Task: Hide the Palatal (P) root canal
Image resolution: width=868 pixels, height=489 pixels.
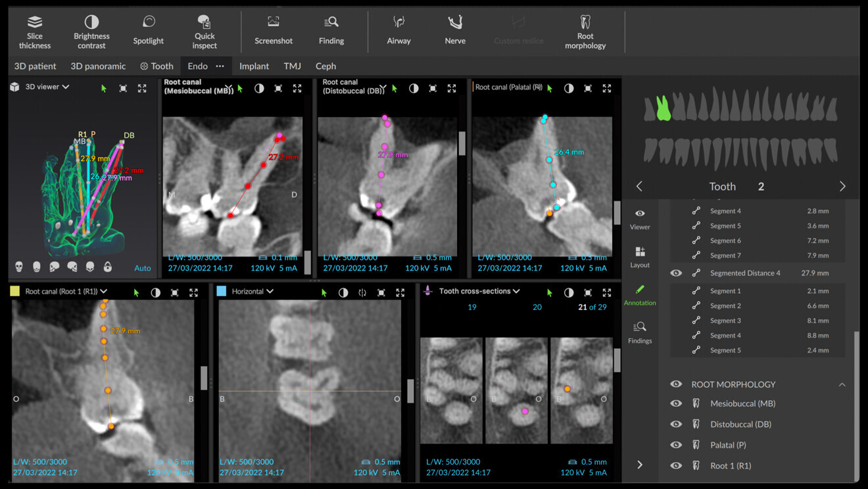Action: [x=675, y=444]
